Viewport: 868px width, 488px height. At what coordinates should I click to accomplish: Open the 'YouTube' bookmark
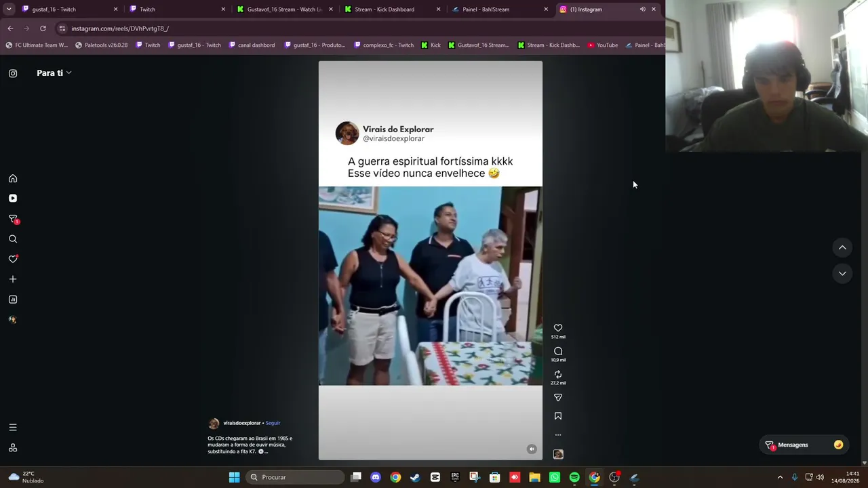[x=603, y=45]
